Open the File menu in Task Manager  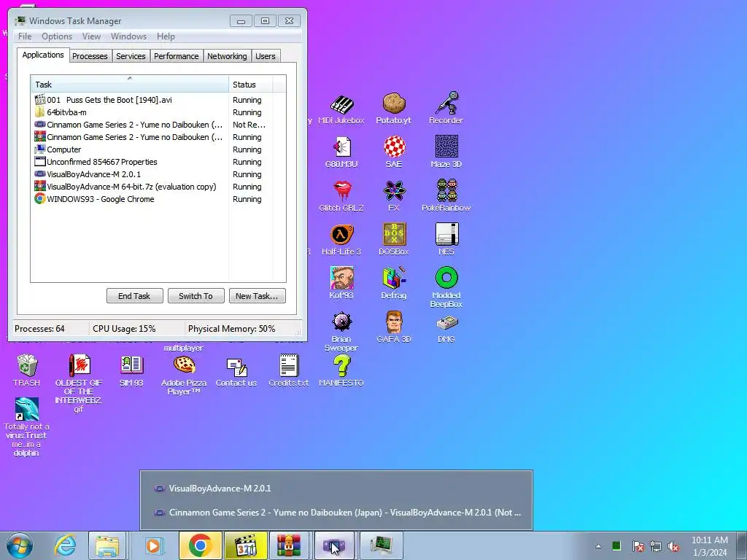pyautogui.click(x=25, y=36)
